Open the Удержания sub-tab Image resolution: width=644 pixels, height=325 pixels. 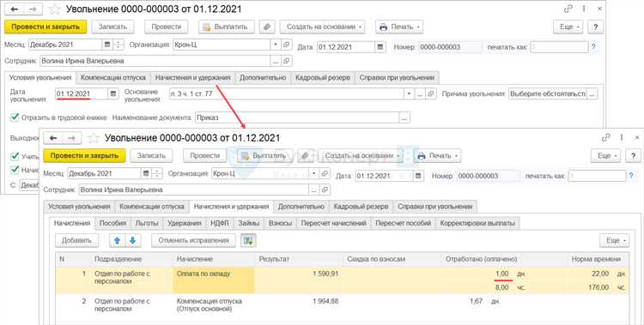pos(185,223)
